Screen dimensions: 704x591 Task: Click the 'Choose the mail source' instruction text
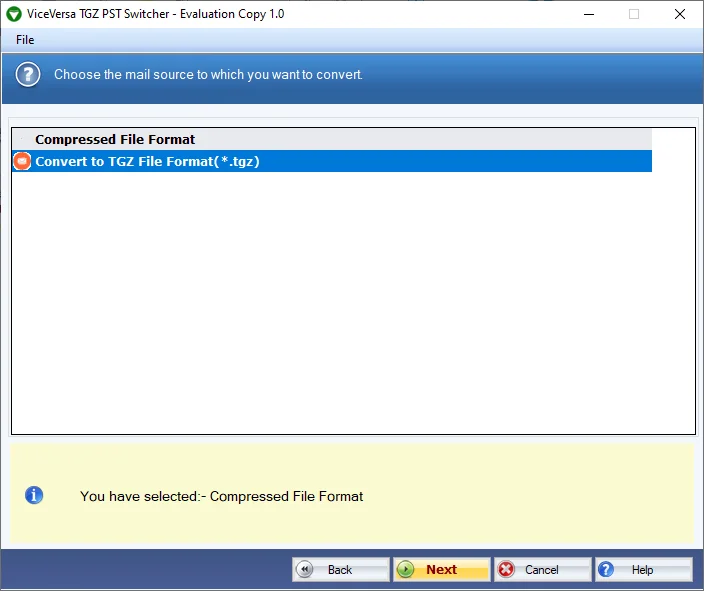[x=208, y=75]
